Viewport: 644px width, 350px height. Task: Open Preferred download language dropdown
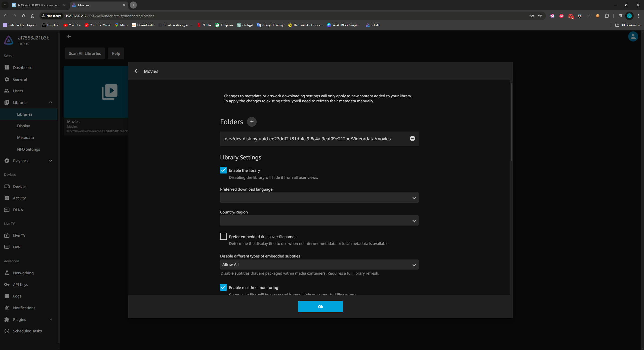[x=319, y=198]
